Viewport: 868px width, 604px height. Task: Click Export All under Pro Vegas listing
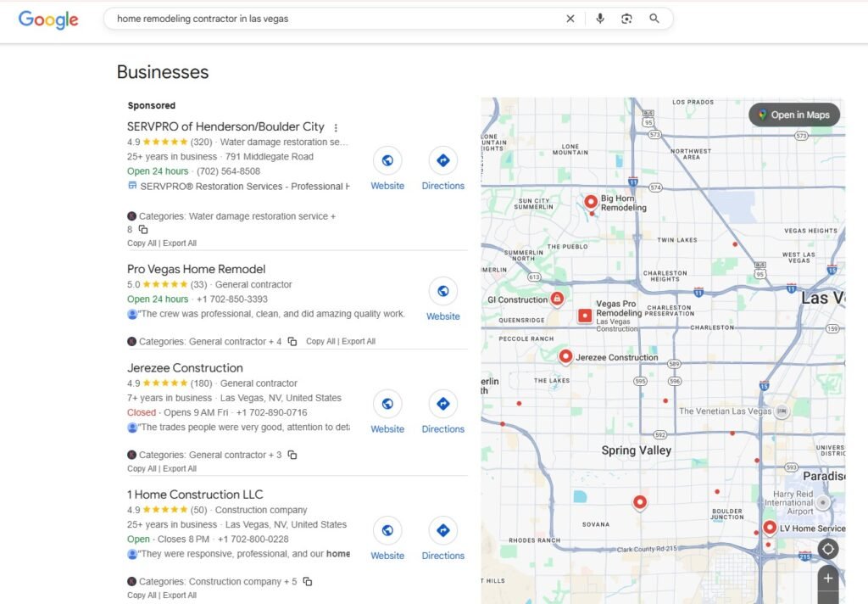click(x=359, y=342)
